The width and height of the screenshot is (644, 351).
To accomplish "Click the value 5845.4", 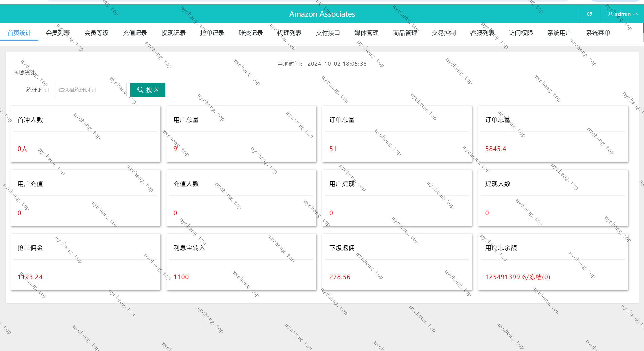I will 496,149.
